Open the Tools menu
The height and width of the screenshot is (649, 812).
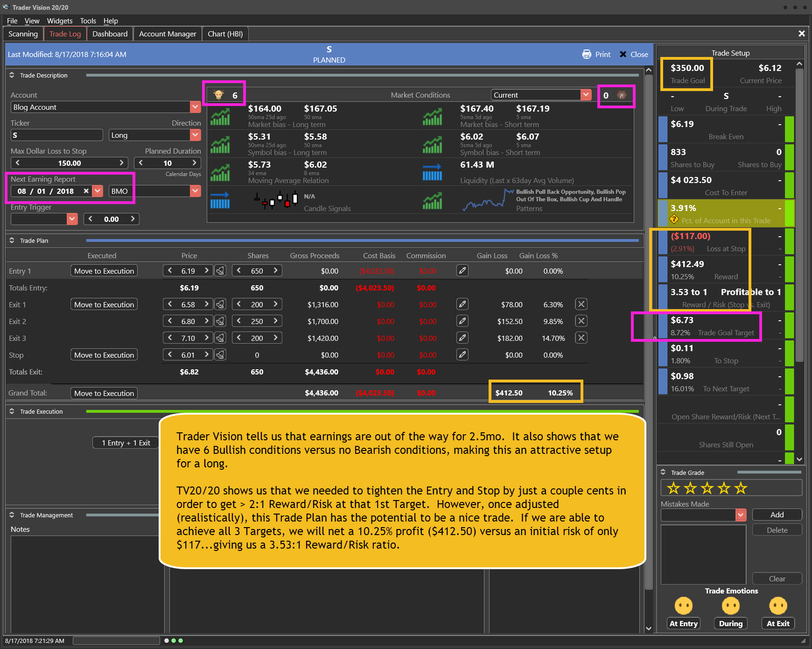click(88, 21)
